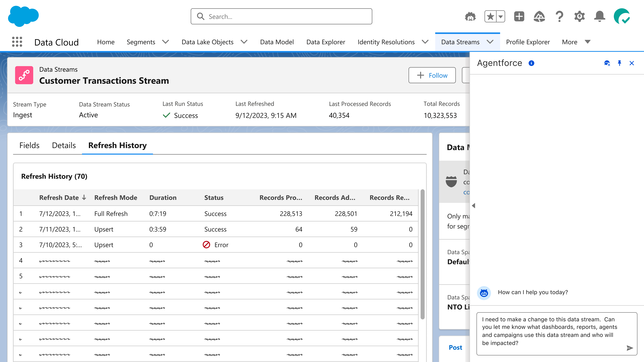Open the Data Explorer tab

pos(326,42)
